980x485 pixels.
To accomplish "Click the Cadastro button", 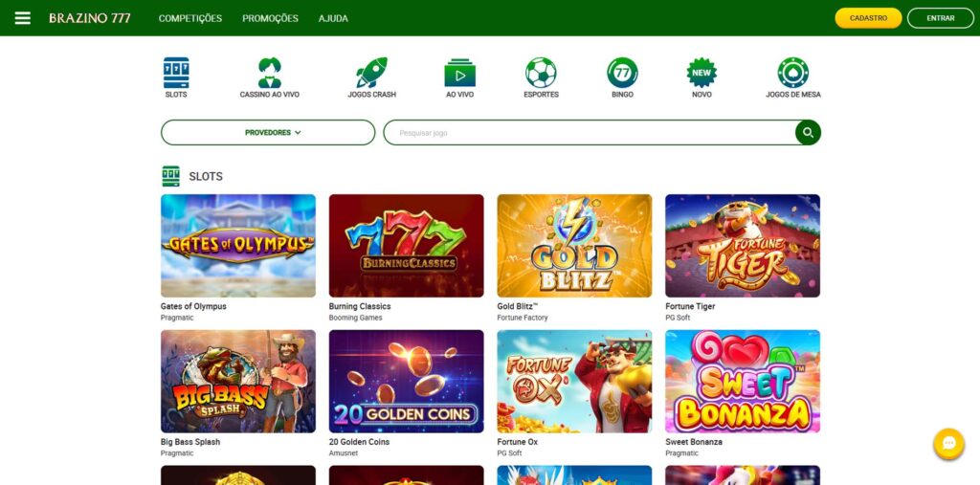I will pyautogui.click(x=868, y=18).
